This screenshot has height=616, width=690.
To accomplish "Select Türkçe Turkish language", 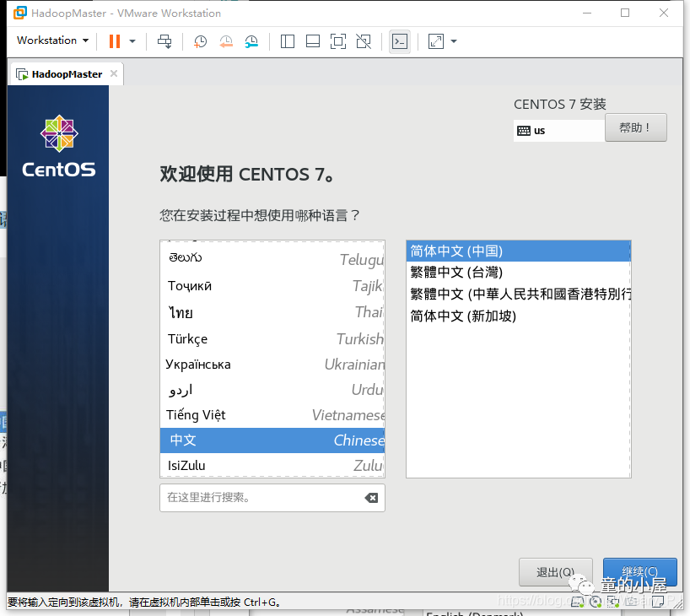I will tap(272, 338).
